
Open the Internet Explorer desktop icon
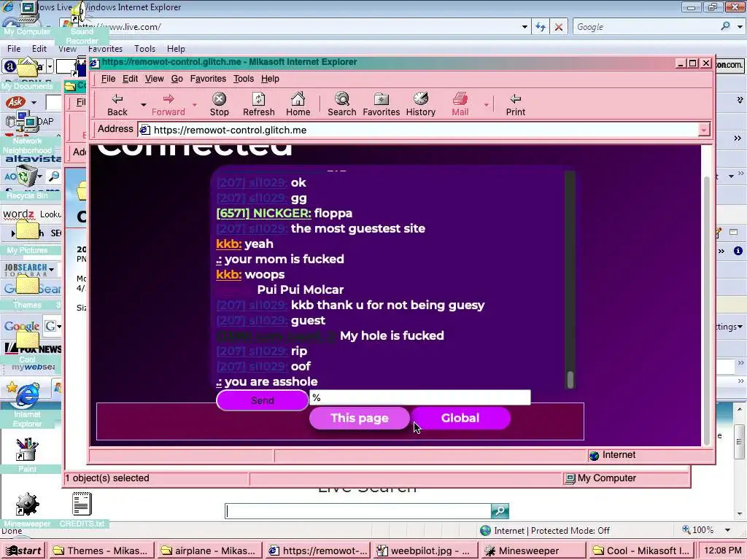pyautogui.click(x=27, y=394)
